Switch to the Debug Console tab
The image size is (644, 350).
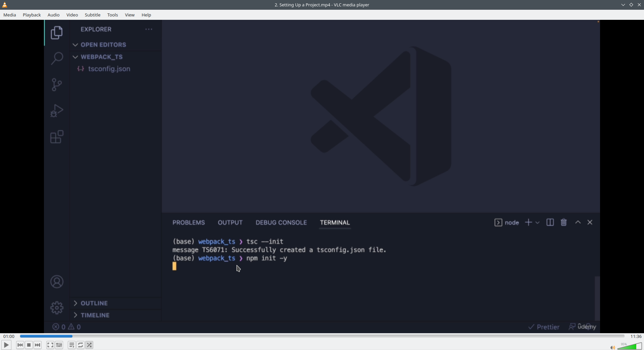point(281,222)
